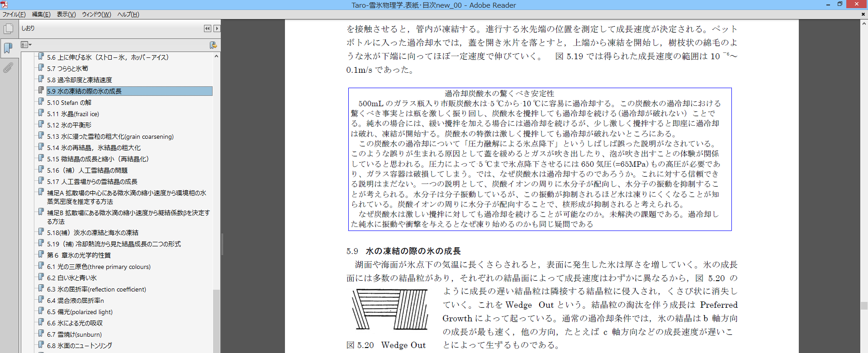The width and height of the screenshot is (868, 353).
Task: Click the new bookmark icon in しおり panel
Action: pos(213,45)
